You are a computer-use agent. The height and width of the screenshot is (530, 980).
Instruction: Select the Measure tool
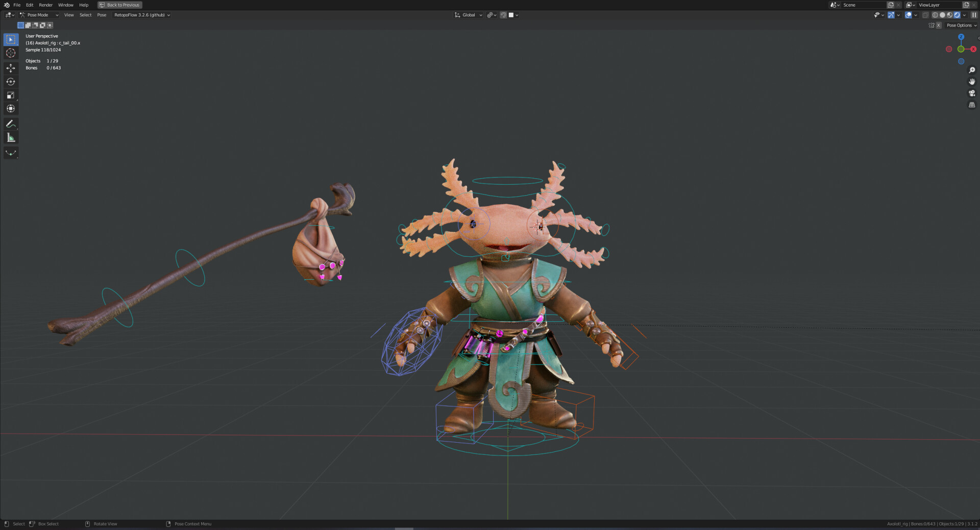click(x=11, y=137)
